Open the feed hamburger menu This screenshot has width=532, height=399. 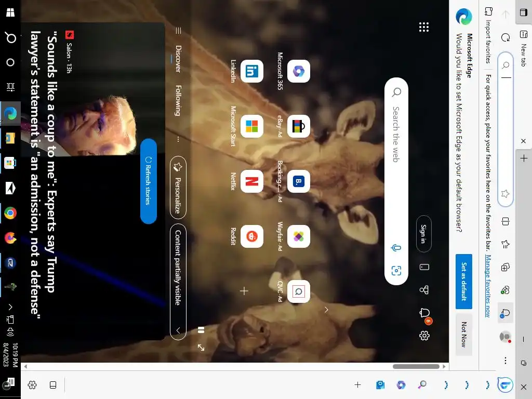click(178, 31)
